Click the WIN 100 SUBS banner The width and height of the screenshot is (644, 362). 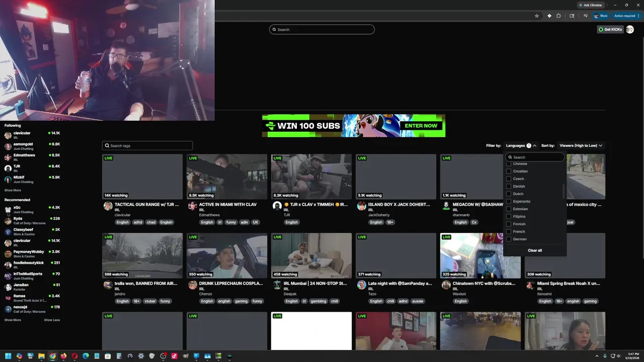(x=354, y=126)
